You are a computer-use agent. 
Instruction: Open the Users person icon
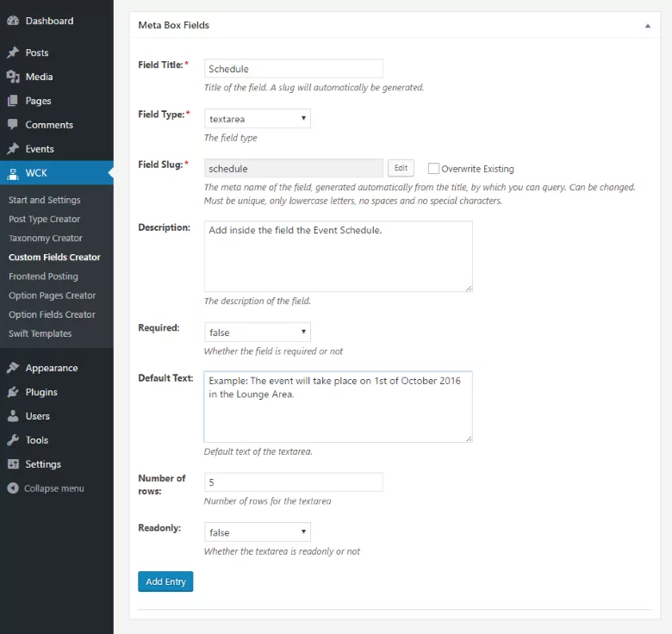[x=13, y=415]
